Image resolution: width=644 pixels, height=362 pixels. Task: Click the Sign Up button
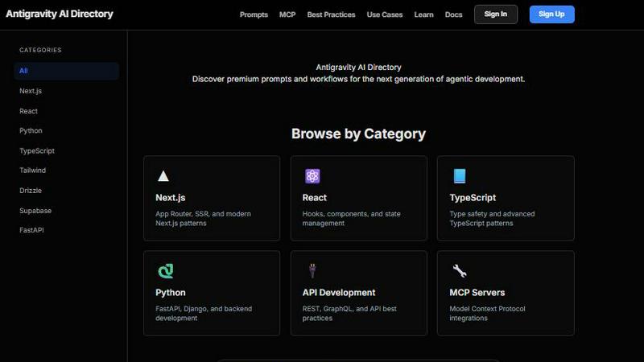click(551, 14)
